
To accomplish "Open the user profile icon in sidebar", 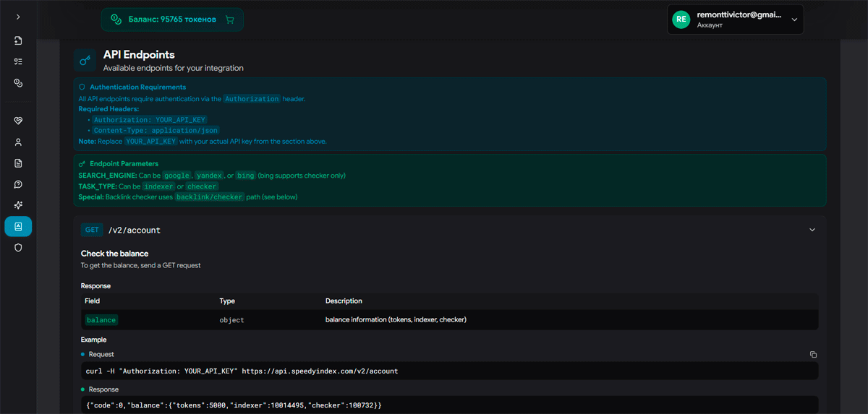I will click(18, 142).
